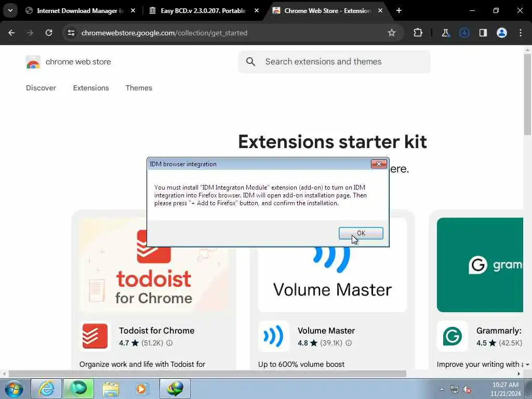532x399 pixels.
Task: Click the Todoist red app icon
Action: click(95, 336)
